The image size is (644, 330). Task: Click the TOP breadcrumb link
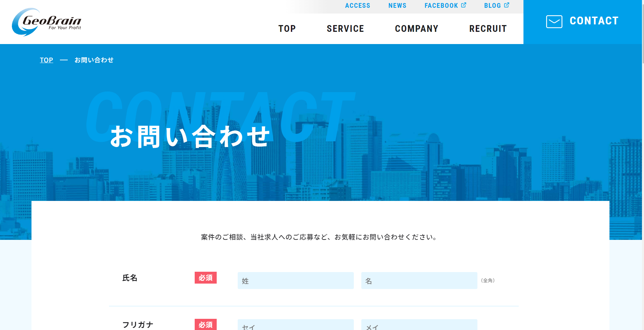tap(46, 60)
